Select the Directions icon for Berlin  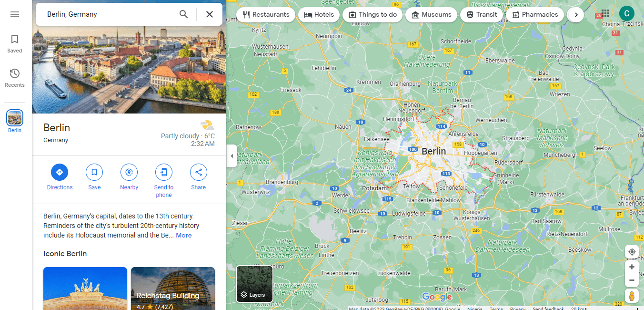[60, 172]
